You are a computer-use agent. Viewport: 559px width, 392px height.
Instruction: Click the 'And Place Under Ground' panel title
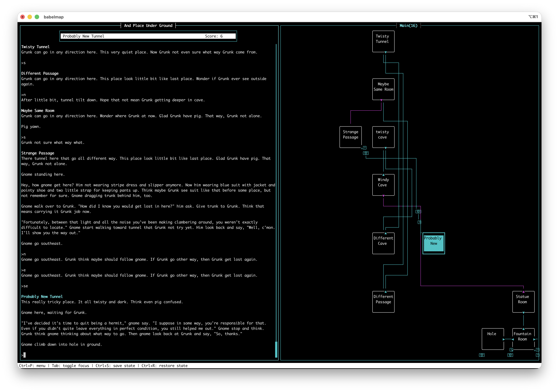(148, 26)
